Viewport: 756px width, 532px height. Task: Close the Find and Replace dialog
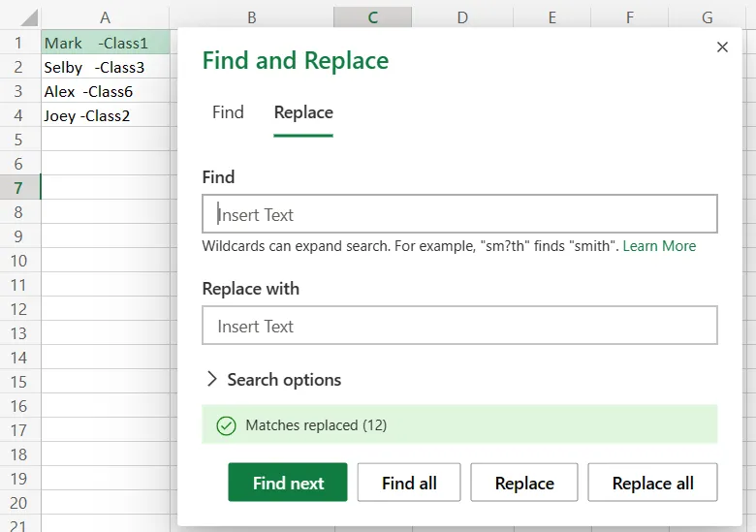[x=722, y=47]
